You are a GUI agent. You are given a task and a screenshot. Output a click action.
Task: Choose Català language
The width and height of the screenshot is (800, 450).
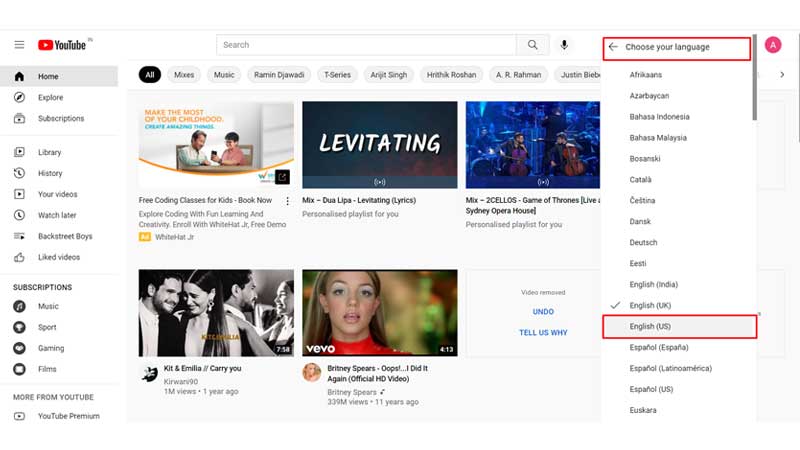679,180
